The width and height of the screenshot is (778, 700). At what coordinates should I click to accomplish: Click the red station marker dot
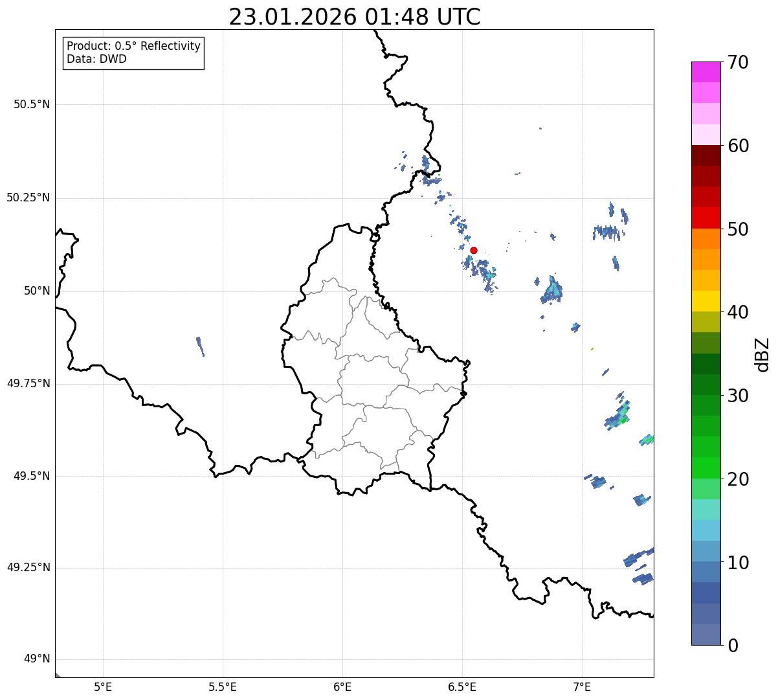click(x=474, y=250)
